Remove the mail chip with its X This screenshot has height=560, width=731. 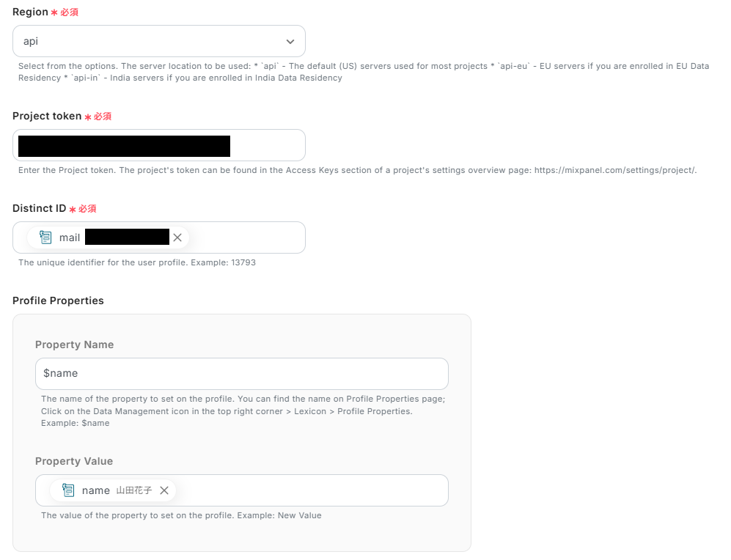pos(177,237)
